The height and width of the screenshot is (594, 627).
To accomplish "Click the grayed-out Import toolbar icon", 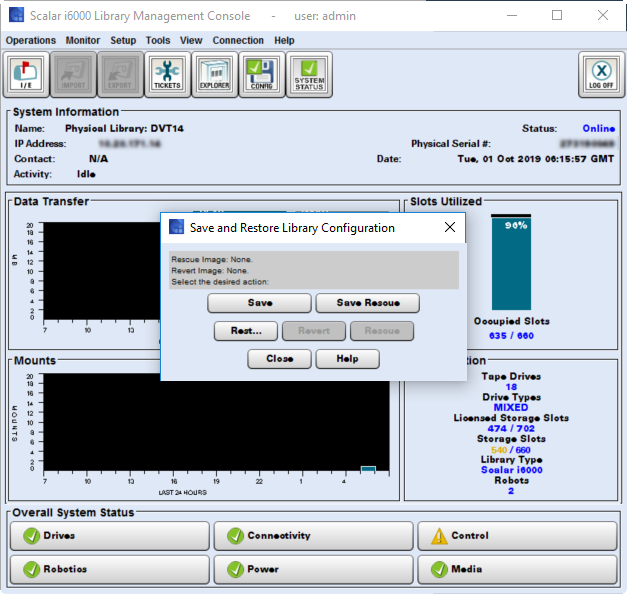I will coord(73,74).
